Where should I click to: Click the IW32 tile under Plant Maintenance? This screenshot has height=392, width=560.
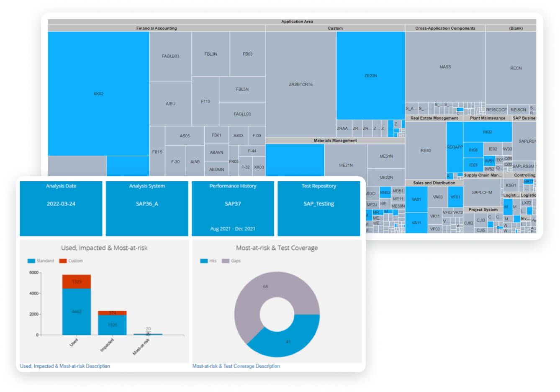click(x=488, y=131)
